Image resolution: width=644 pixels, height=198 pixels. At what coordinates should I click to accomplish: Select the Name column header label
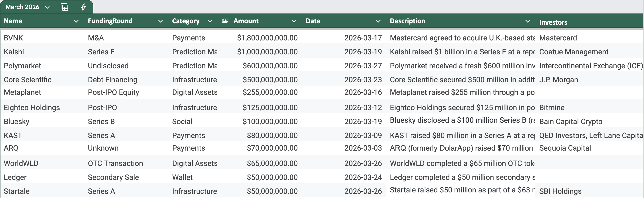coord(13,21)
